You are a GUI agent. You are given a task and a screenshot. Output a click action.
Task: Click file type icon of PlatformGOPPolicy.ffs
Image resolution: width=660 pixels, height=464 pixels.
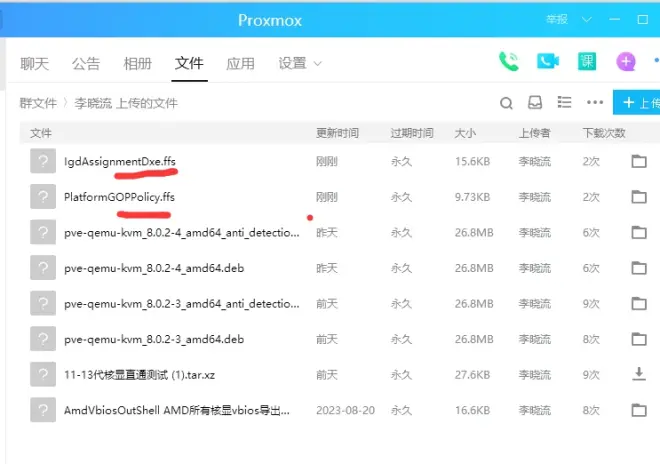43,196
